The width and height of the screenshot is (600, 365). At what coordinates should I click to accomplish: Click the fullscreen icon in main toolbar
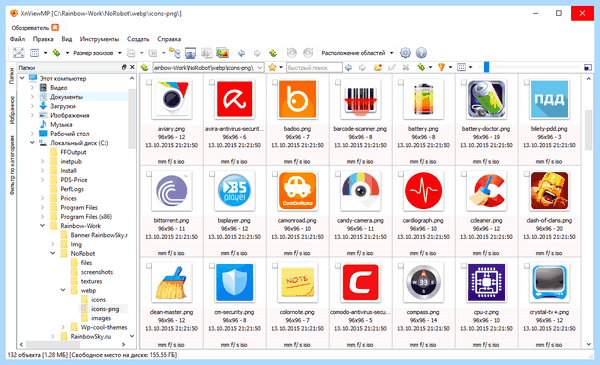(18, 53)
